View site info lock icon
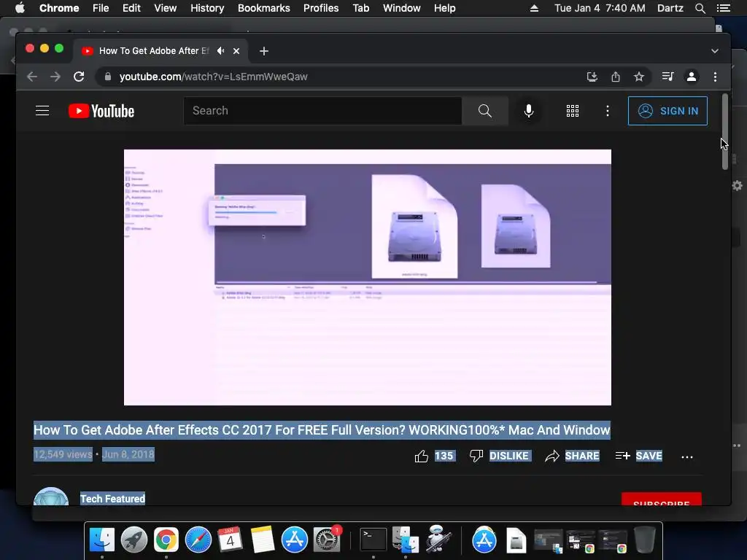 pos(108,77)
